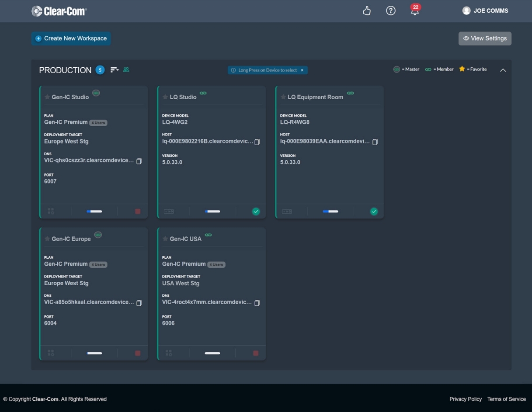Favorite the Gen-IC Europe device star
Screen dimensions: 532x412
(47, 239)
